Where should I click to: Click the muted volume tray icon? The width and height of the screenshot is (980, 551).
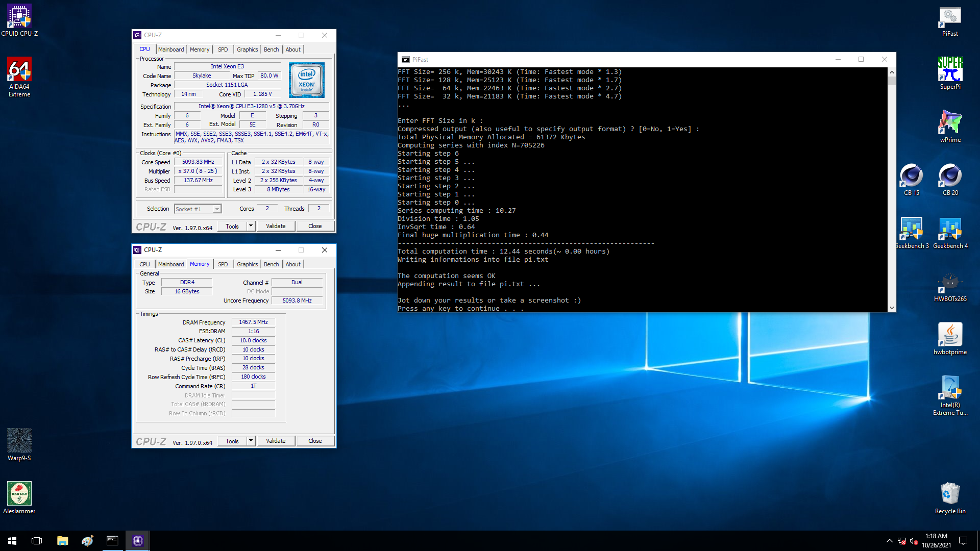914,541
